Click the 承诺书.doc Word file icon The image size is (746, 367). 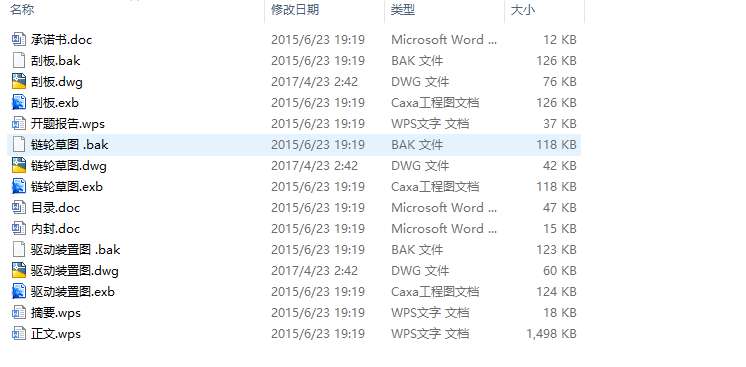click(19, 40)
